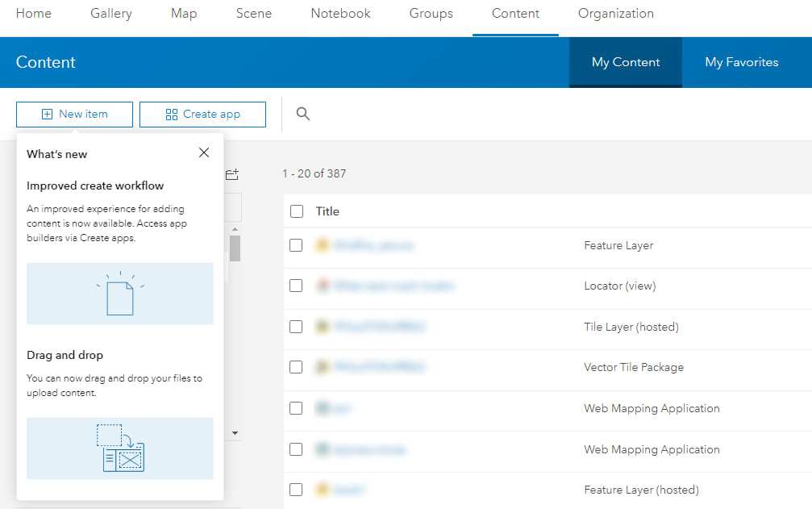Open the Tile Layer (hosted) item title link
Screen dimensions: 812x509
(380, 326)
